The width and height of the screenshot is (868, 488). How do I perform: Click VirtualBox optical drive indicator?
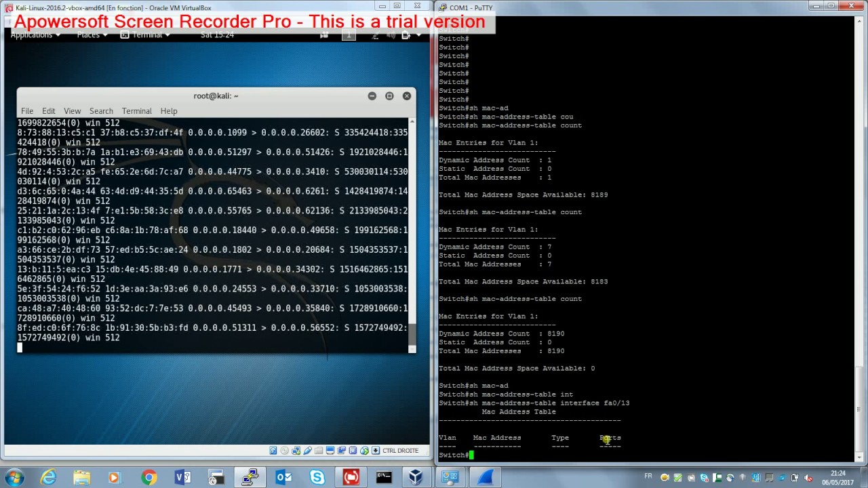285,451
